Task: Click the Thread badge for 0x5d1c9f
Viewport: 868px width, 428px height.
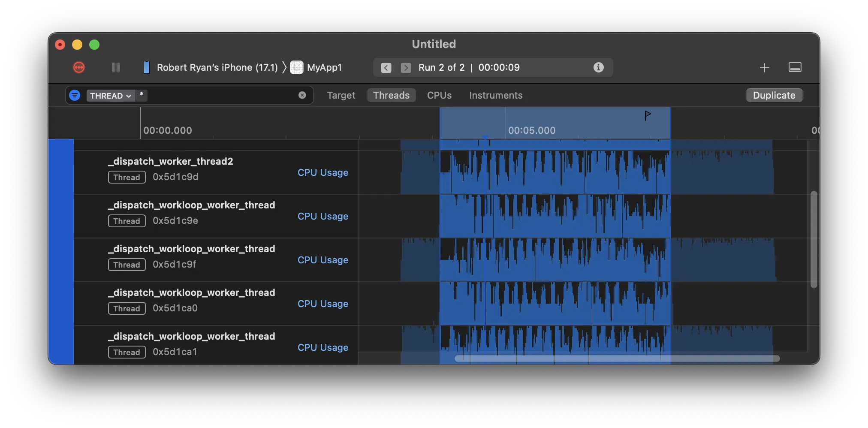Action: pos(127,265)
